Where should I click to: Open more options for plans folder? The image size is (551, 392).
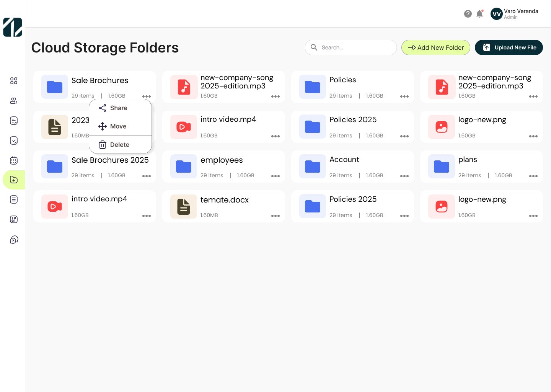[533, 176]
